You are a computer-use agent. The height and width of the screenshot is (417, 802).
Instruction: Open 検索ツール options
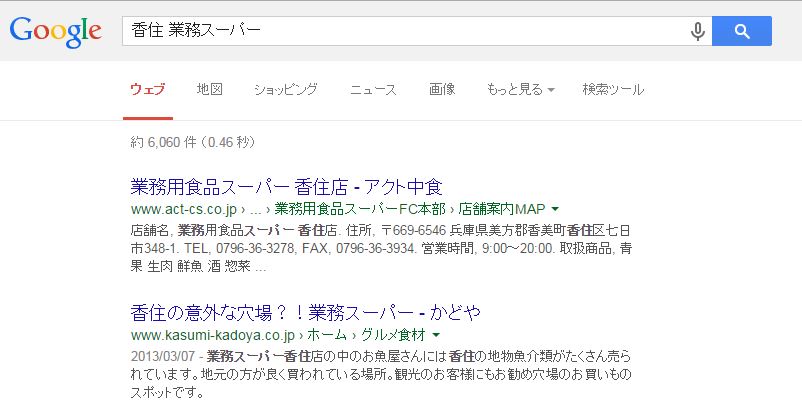point(613,90)
